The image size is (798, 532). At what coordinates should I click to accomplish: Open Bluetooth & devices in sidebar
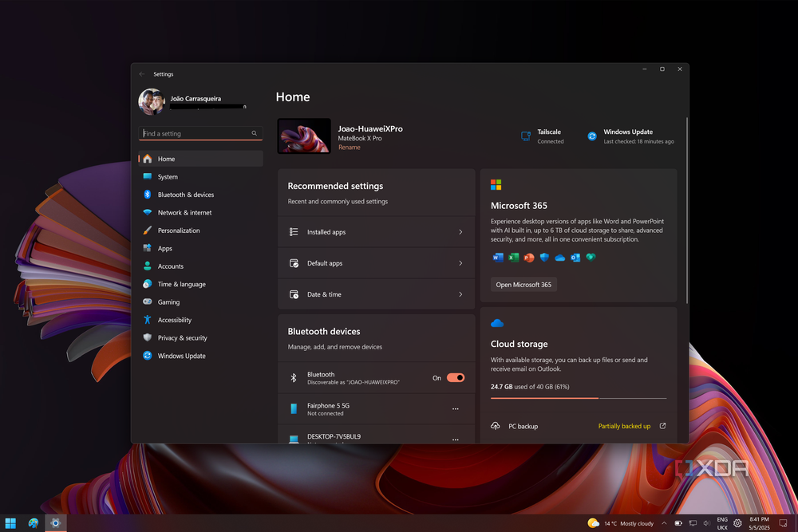click(200, 195)
